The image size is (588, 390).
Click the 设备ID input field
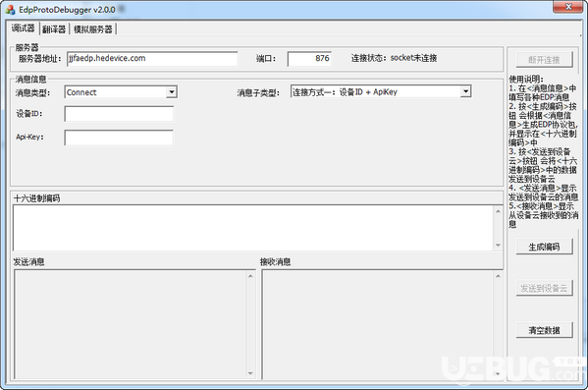pyautogui.click(x=119, y=114)
